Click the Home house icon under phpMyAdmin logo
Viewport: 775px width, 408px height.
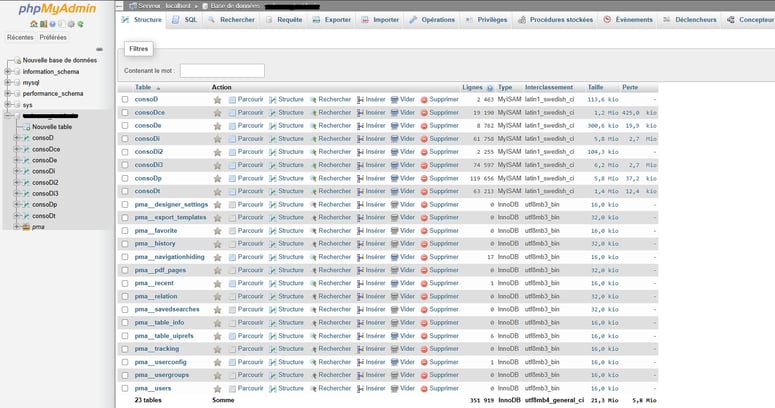[x=34, y=24]
